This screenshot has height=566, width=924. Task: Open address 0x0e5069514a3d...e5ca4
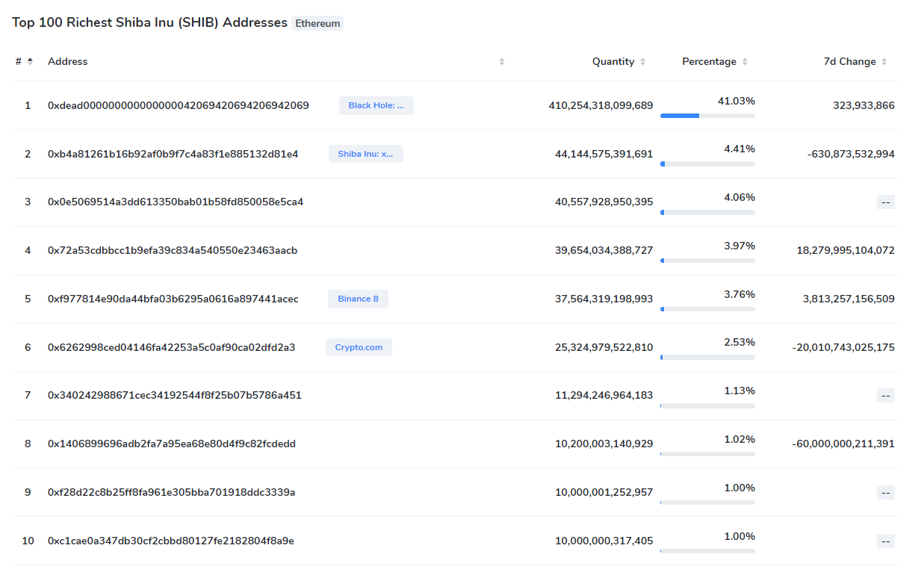click(176, 202)
